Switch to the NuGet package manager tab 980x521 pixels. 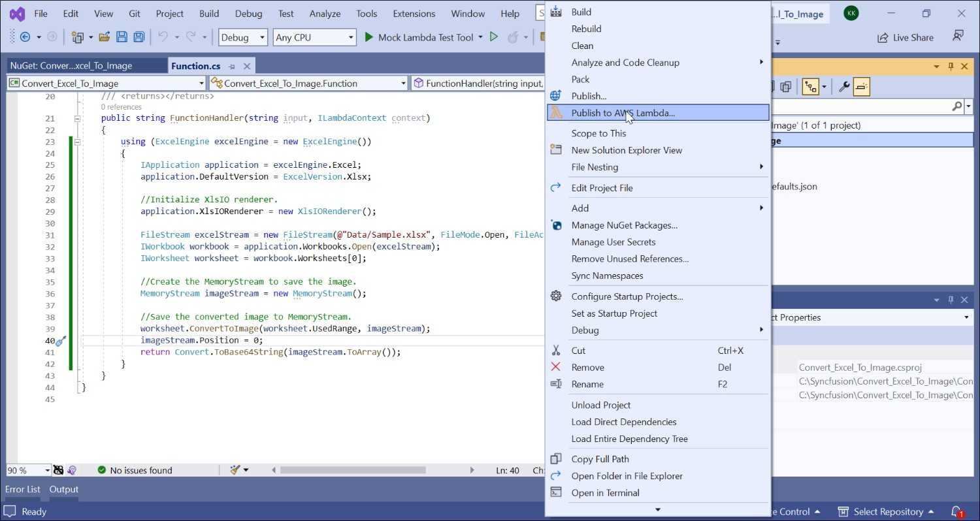[71, 66]
